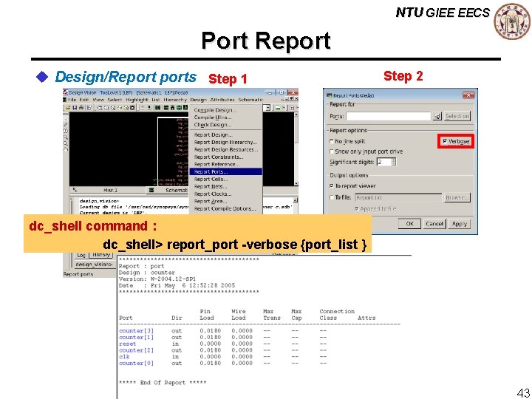
Task: Open the Highlight menu
Action: tap(137, 100)
